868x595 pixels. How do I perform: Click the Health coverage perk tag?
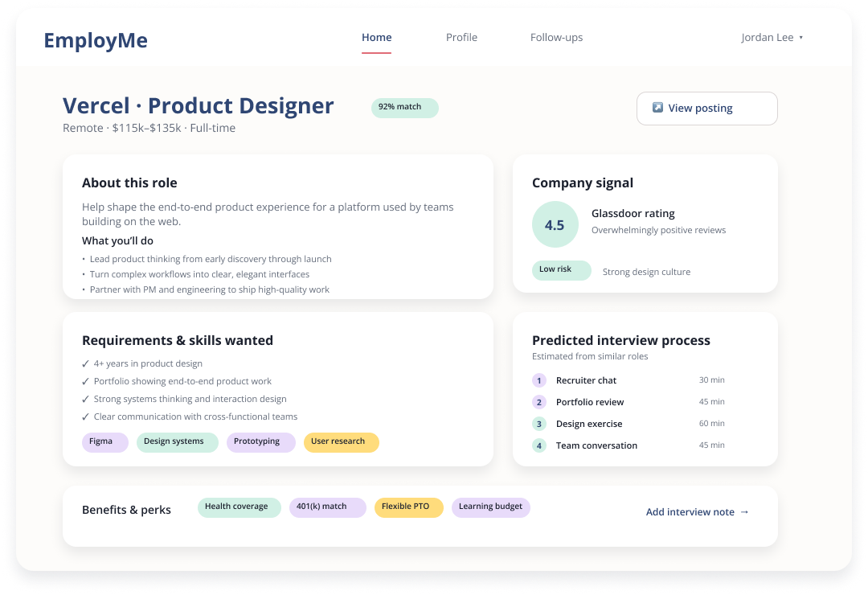point(240,507)
